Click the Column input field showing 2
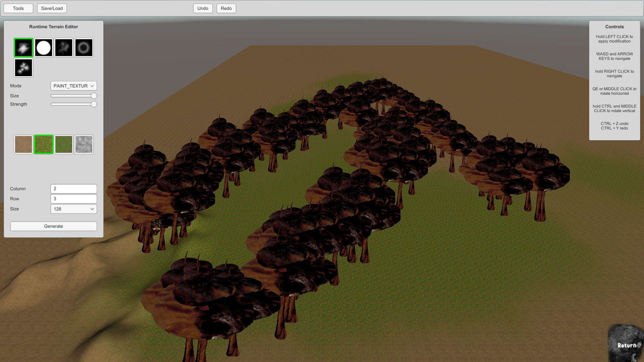Screen dimensions: 644x362 tap(73, 188)
